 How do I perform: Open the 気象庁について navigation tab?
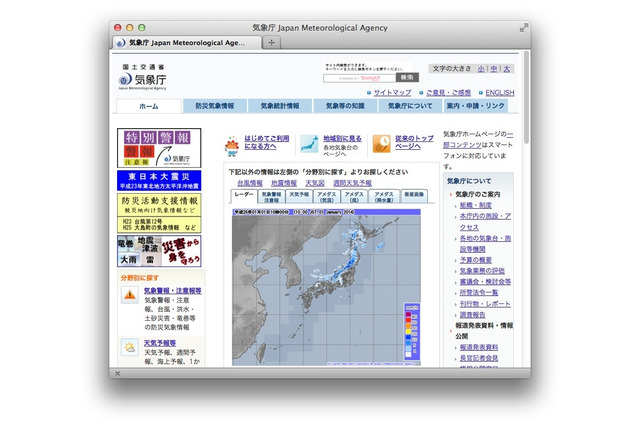click(410, 106)
